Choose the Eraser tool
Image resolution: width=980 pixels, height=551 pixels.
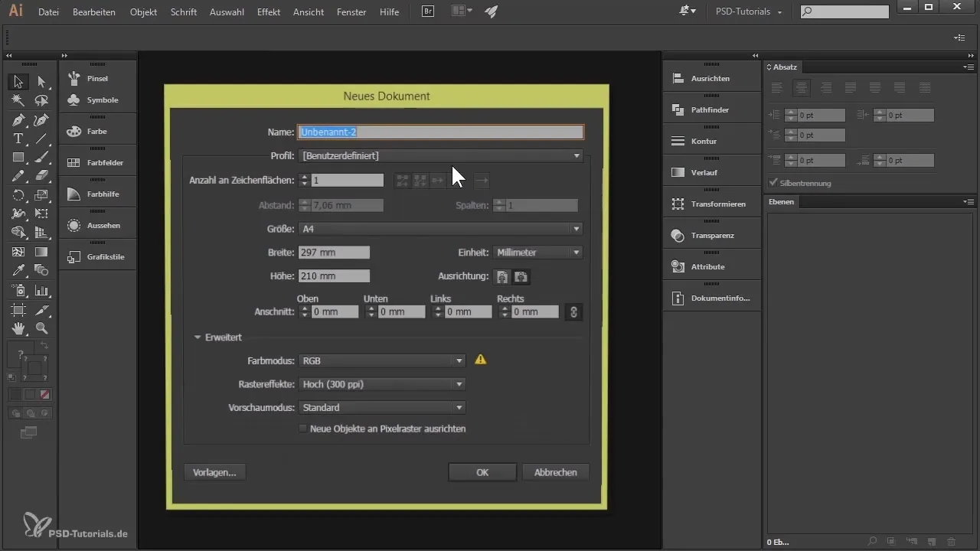click(x=41, y=176)
